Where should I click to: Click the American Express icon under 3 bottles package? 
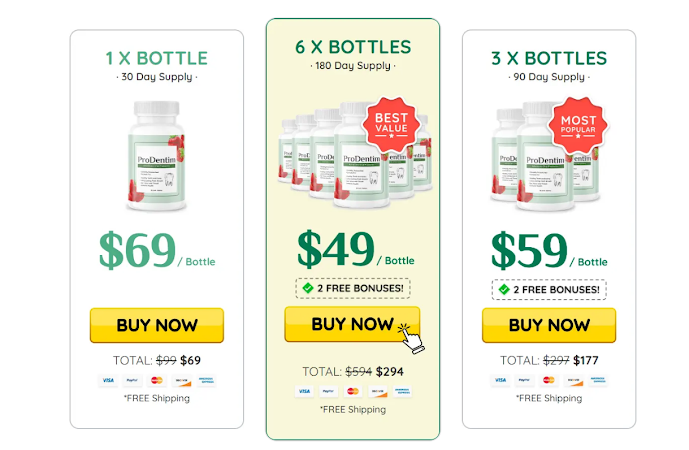pyautogui.click(x=598, y=380)
